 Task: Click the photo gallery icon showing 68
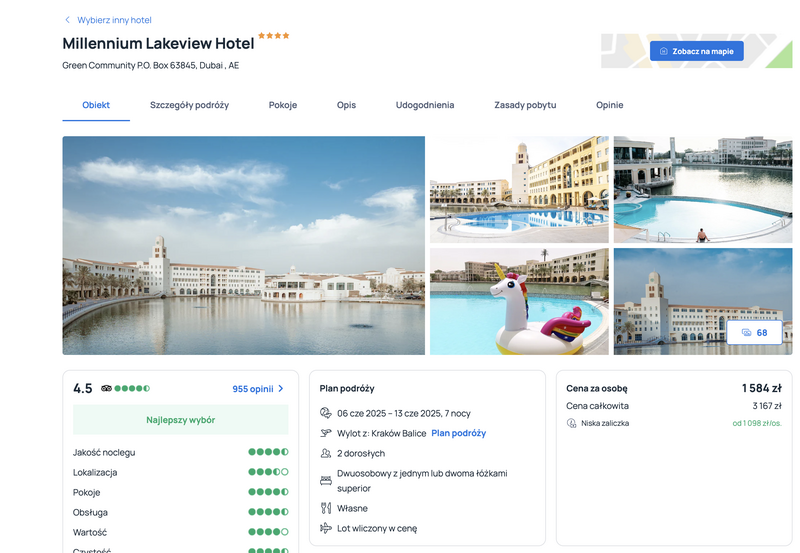(x=746, y=333)
